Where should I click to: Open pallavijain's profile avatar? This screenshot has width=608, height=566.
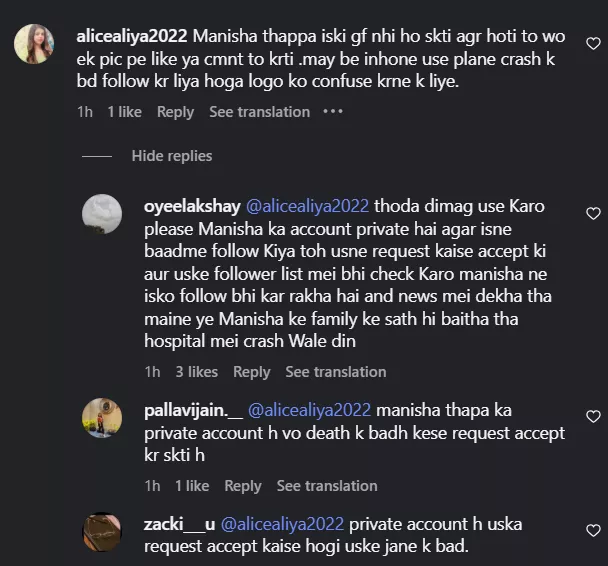[102, 417]
